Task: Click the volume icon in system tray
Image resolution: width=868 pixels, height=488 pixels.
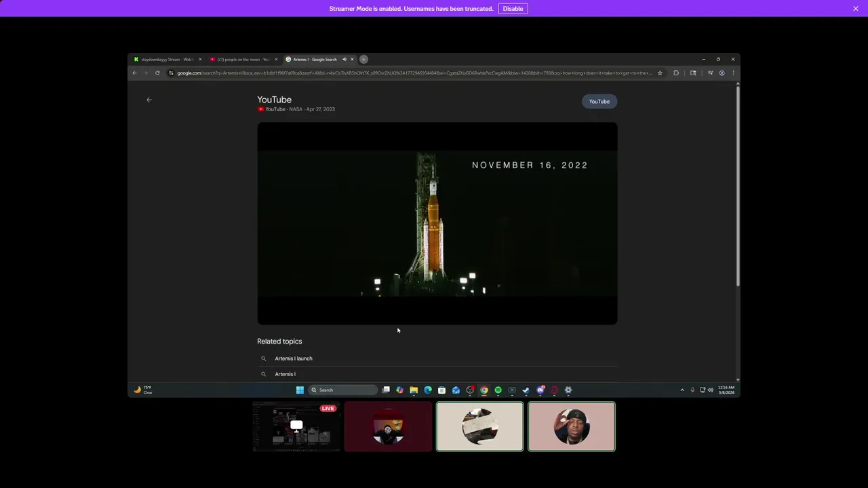Action: pyautogui.click(x=710, y=390)
